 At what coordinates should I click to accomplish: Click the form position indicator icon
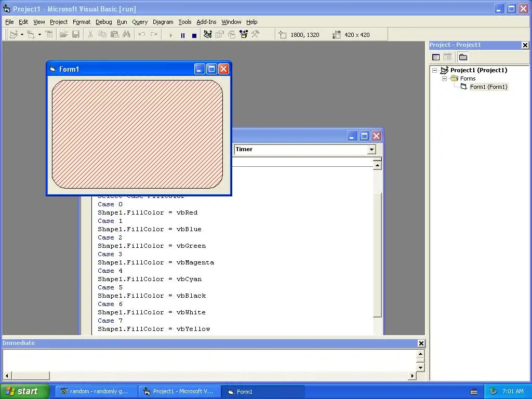coord(283,35)
